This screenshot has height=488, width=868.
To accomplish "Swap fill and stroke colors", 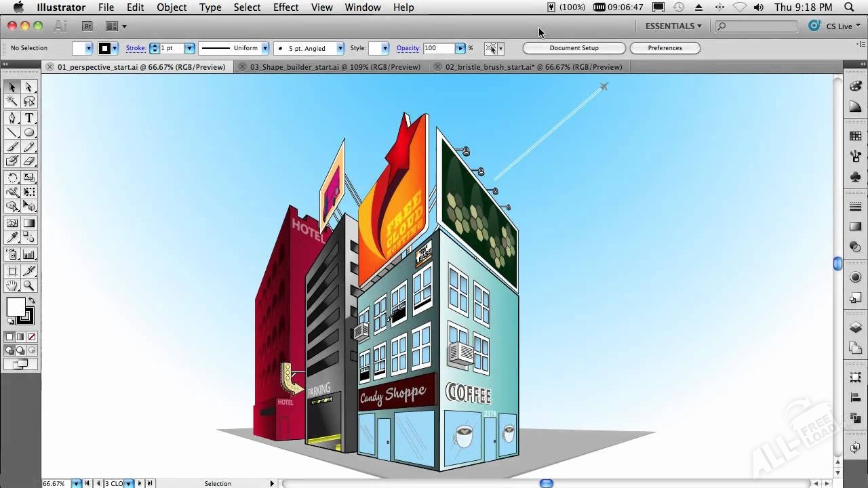I will (x=31, y=301).
